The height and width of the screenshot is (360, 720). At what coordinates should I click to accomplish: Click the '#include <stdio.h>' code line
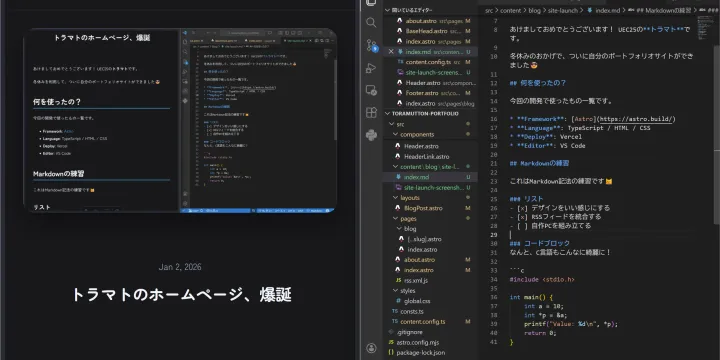coord(542,279)
